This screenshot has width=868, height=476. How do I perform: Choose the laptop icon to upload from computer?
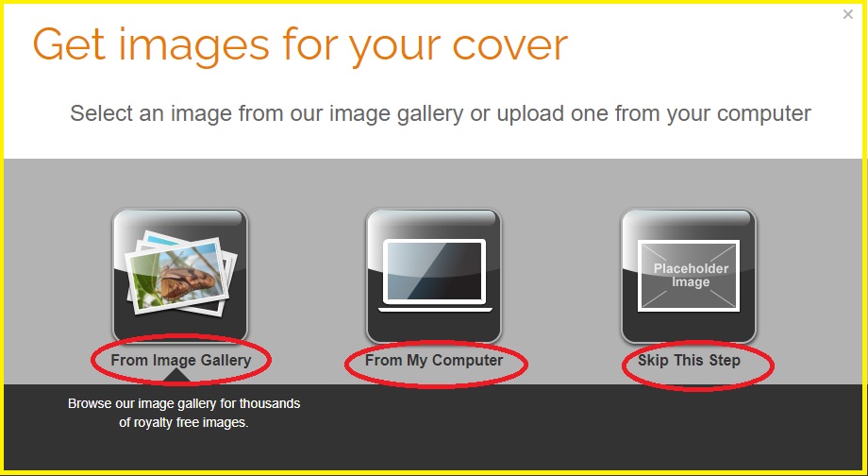pos(434,276)
